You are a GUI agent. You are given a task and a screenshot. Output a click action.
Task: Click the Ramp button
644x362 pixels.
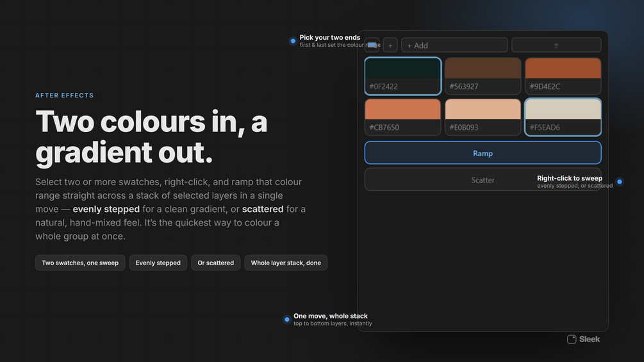[x=483, y=153]
